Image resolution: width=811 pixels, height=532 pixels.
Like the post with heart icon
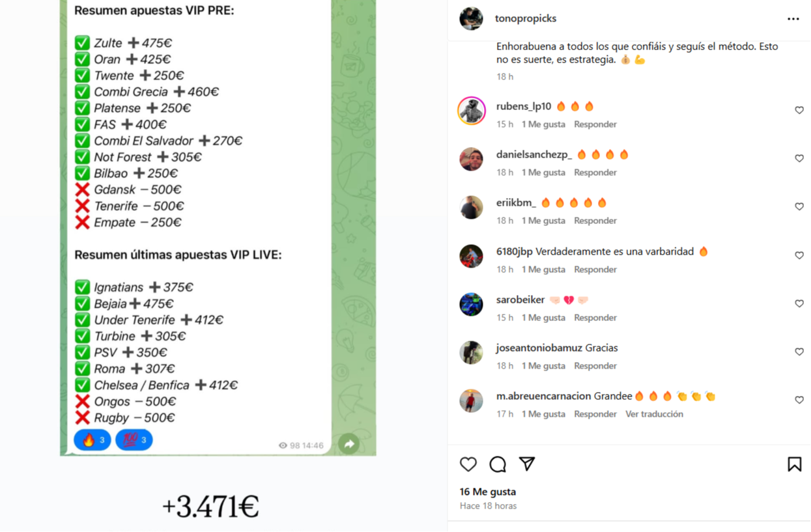pyautogui.click(x=468, y=464)
